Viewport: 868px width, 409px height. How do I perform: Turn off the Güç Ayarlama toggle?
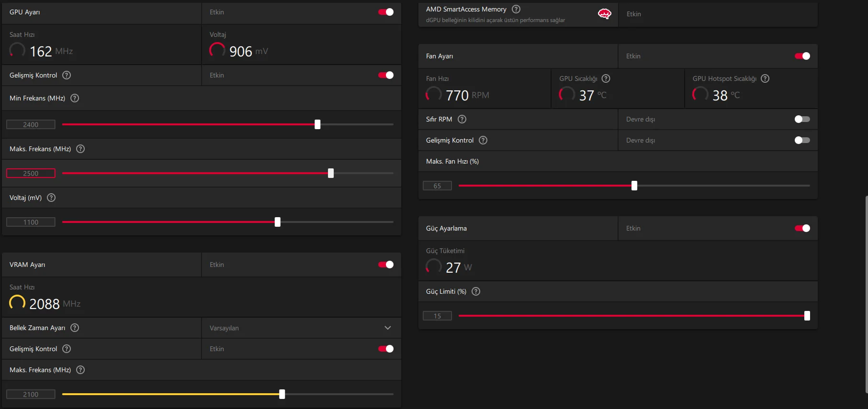802,228
